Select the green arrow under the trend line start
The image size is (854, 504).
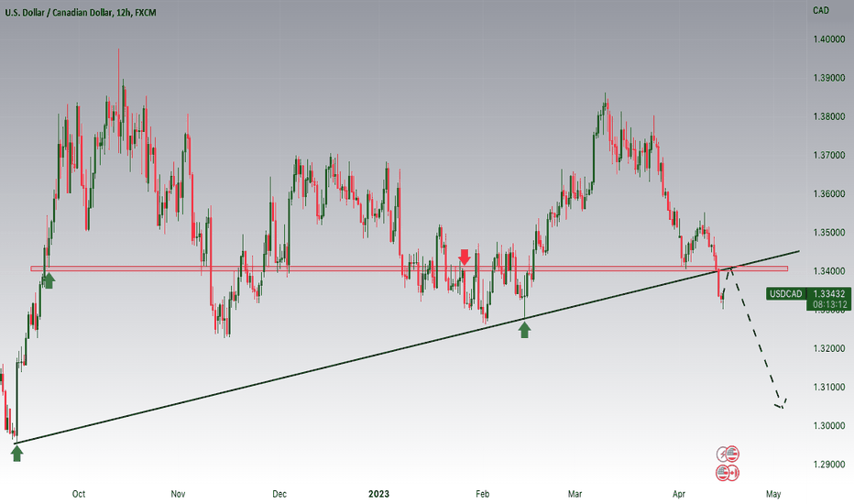[16, 453]
